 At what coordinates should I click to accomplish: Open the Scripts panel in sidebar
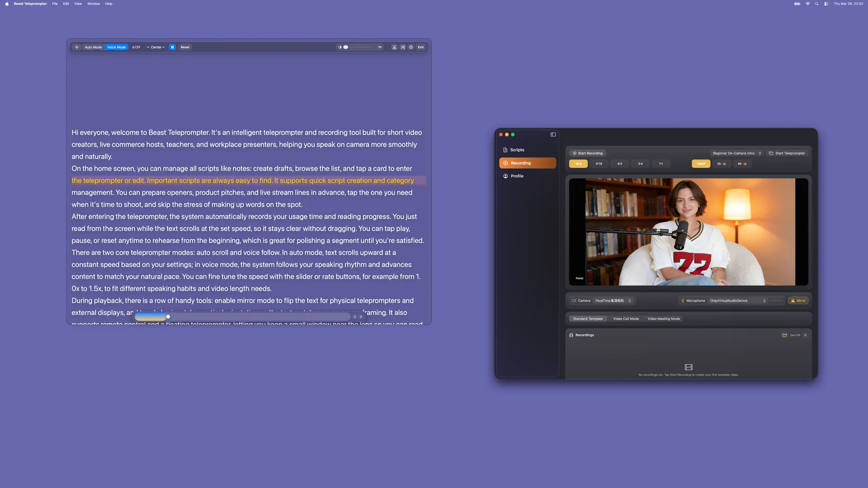516,149
